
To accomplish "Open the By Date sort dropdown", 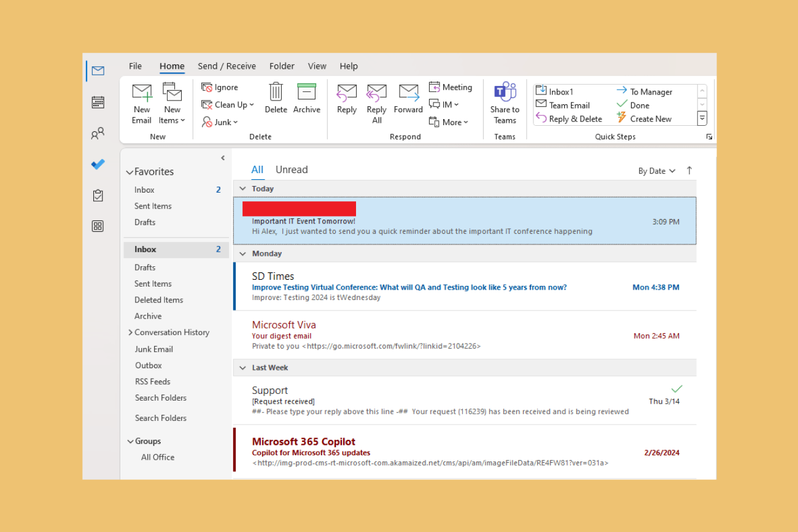I will (x=657, y=171).
